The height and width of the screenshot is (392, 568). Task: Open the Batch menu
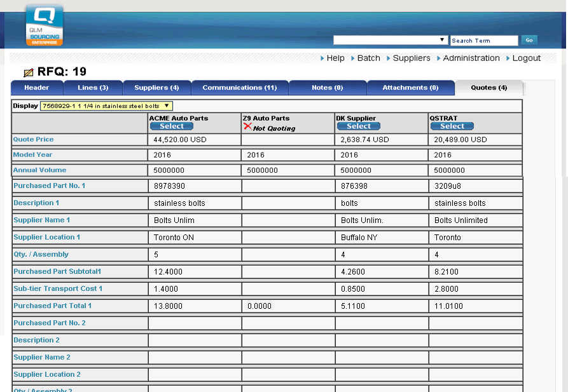pos(368,58)
